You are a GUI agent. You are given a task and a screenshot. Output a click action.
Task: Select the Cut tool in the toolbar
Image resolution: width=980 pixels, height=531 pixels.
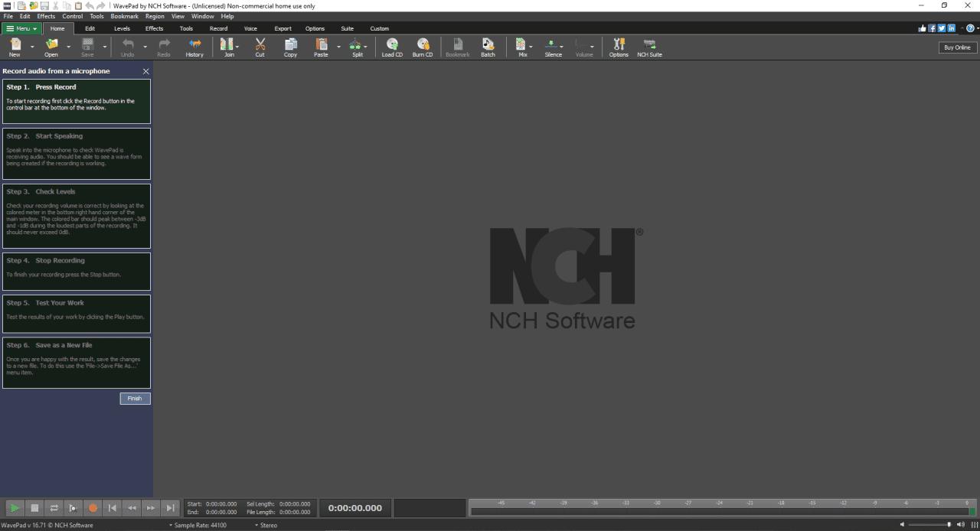[260, 46]
